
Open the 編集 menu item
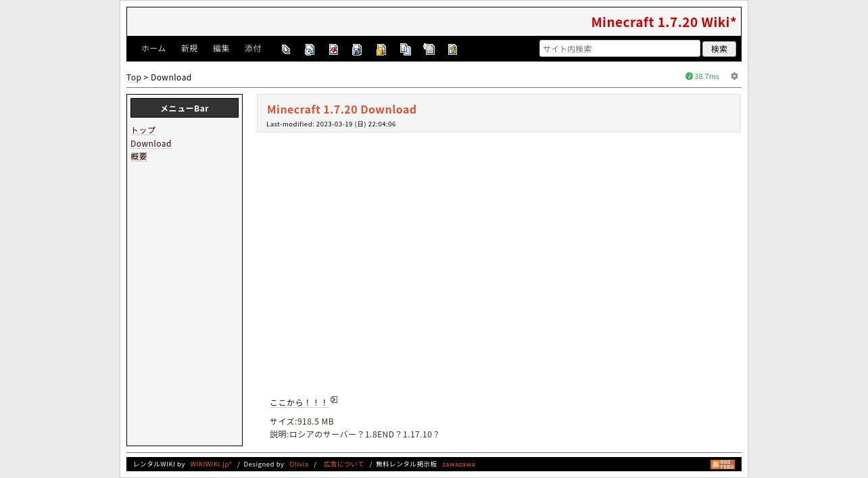tap(221, 49)
